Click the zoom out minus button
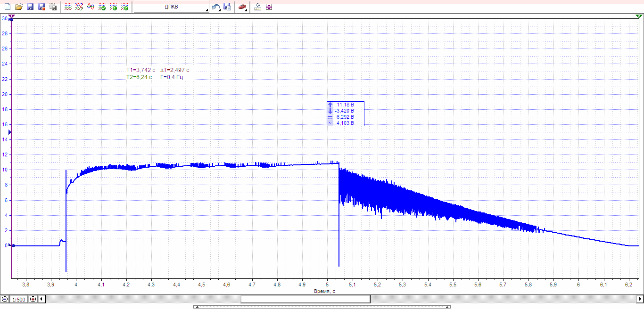Screen dimensions: 644x309 [5, 299]
